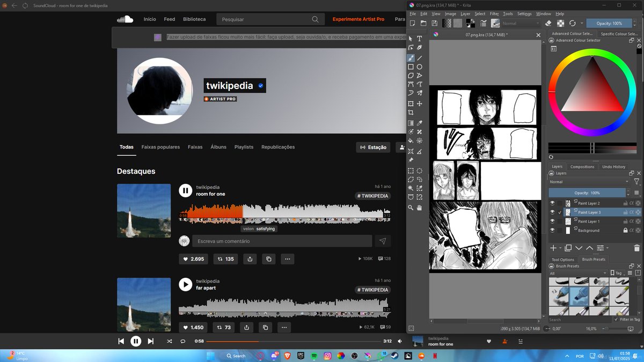Toggle Preserve Alpha in Krita toolbar
The width and height of the screenshot is (644, 362).
560,23
